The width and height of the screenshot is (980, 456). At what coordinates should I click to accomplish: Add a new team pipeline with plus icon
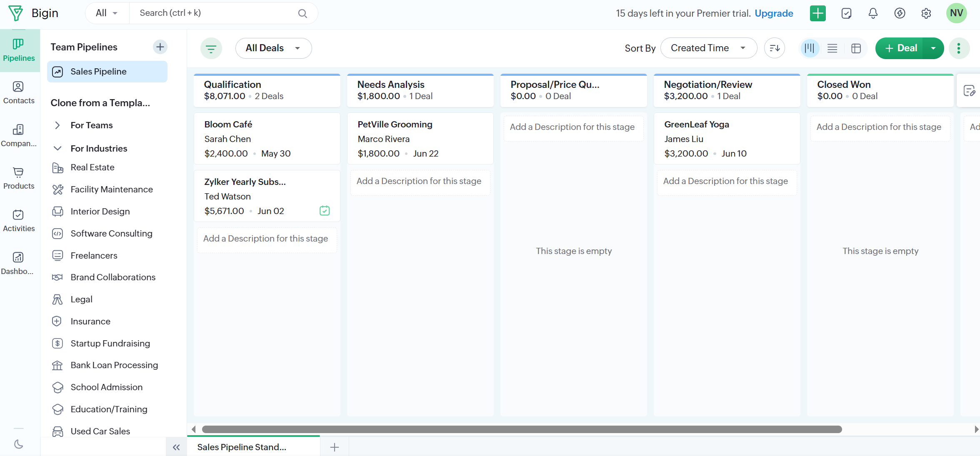pos(160,47)
